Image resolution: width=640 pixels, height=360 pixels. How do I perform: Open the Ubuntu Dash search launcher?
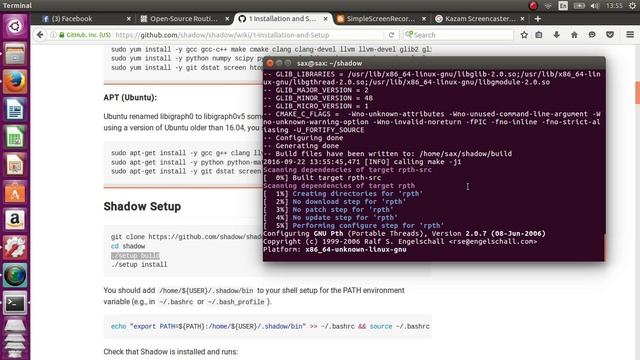[15, 27]
